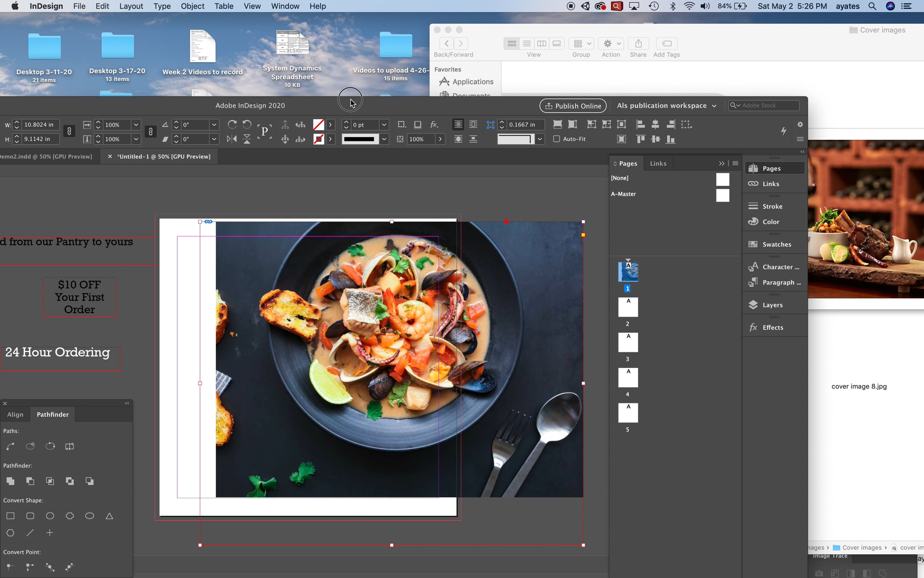Viewport: 924px width, 578px height.
Task: Open the Als publication workspace dropdown
Action: point(666,106)
